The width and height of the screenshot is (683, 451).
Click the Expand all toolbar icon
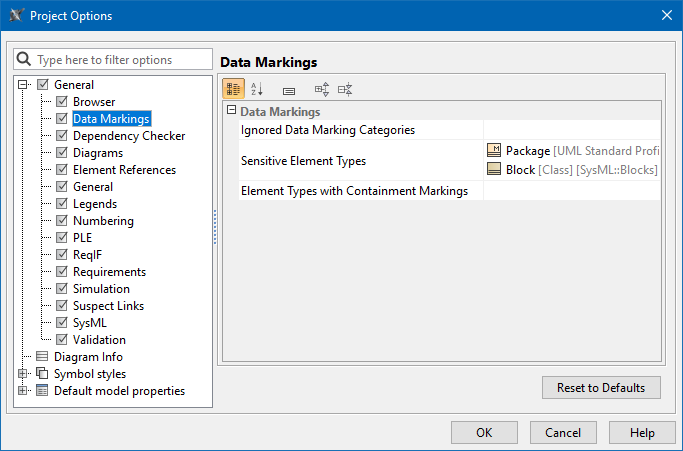tap(322, 89)
